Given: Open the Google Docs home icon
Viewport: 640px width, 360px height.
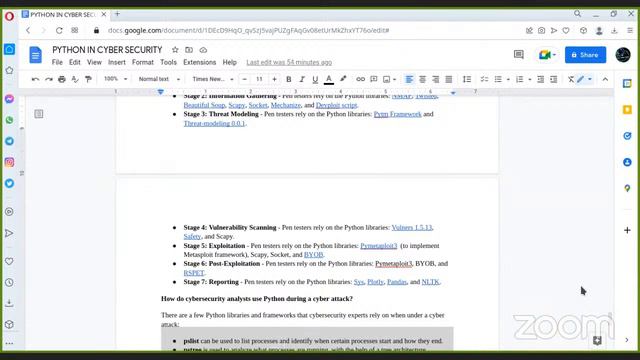Looking at the screenshot, I should 36,55.
